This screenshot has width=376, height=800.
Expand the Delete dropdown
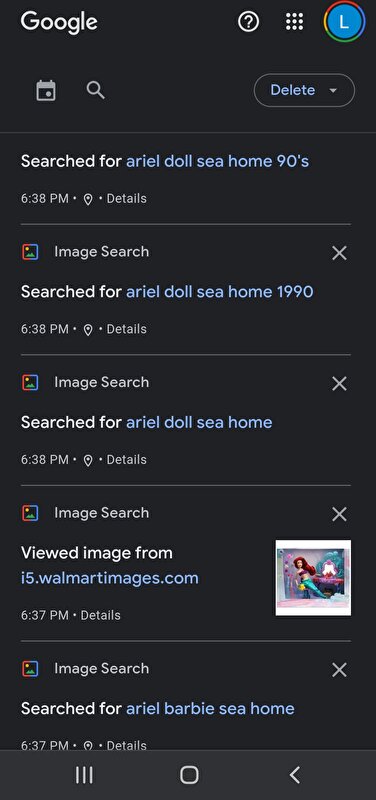click(304, 90)
